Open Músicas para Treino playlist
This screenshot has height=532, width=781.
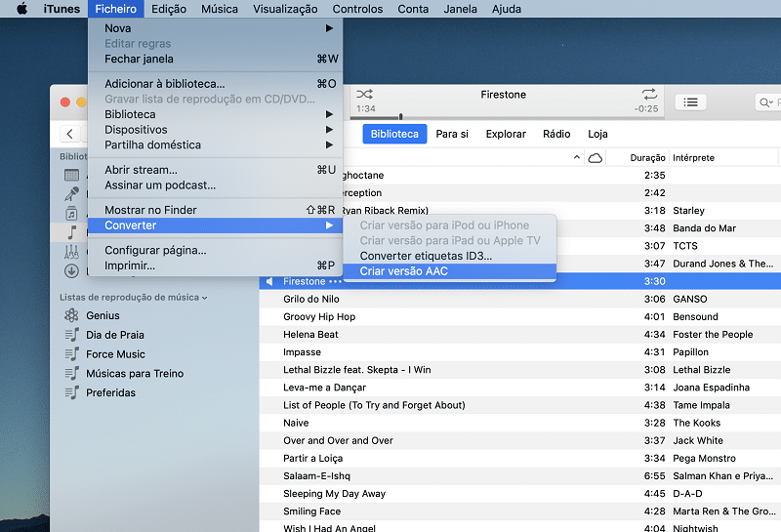[x=135, y=374]
